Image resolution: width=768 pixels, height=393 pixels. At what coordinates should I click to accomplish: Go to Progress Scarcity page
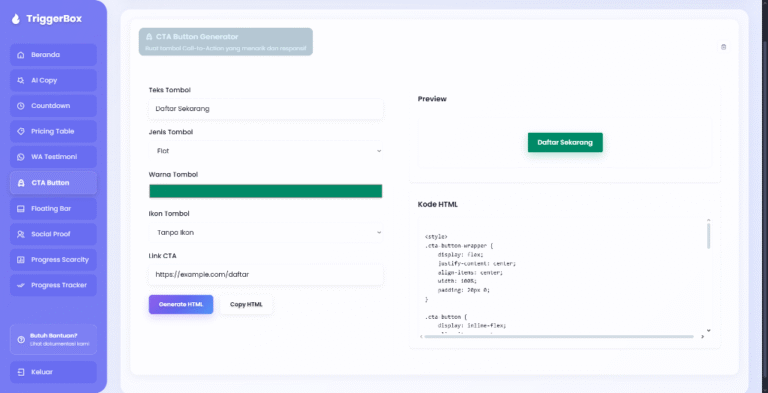point(53,260)
